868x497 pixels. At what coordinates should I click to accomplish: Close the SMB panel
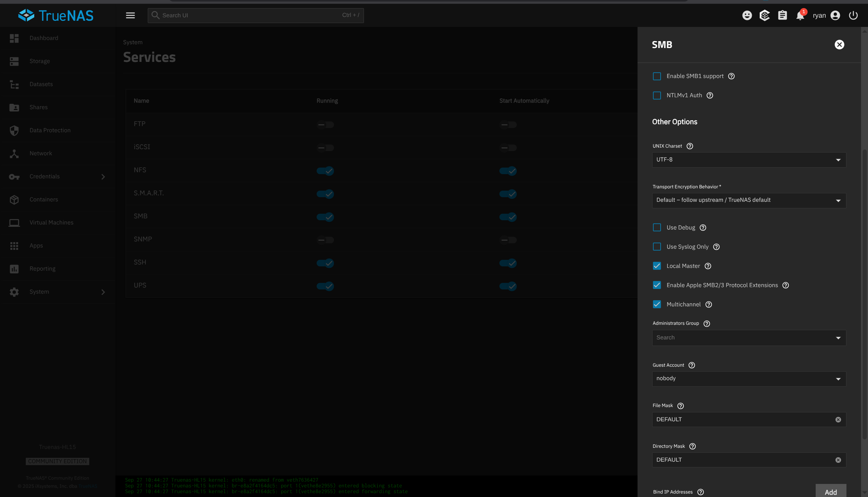[x=839, y=45]
